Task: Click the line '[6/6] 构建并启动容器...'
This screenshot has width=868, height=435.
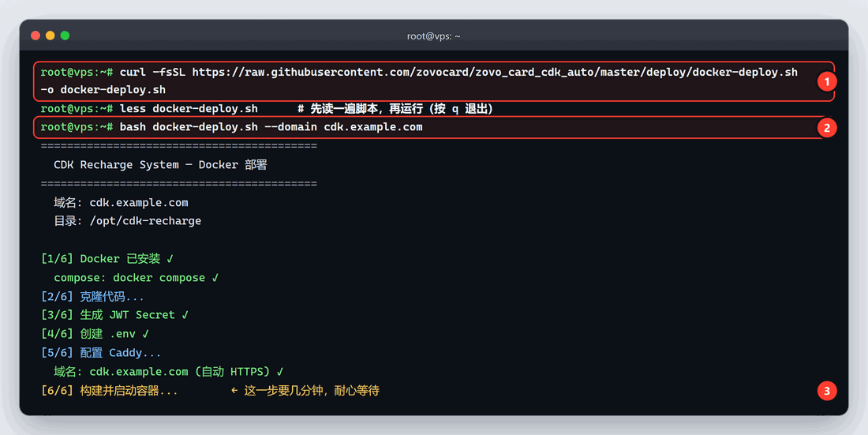Action: pyautogui.click(x=110, y=391)
